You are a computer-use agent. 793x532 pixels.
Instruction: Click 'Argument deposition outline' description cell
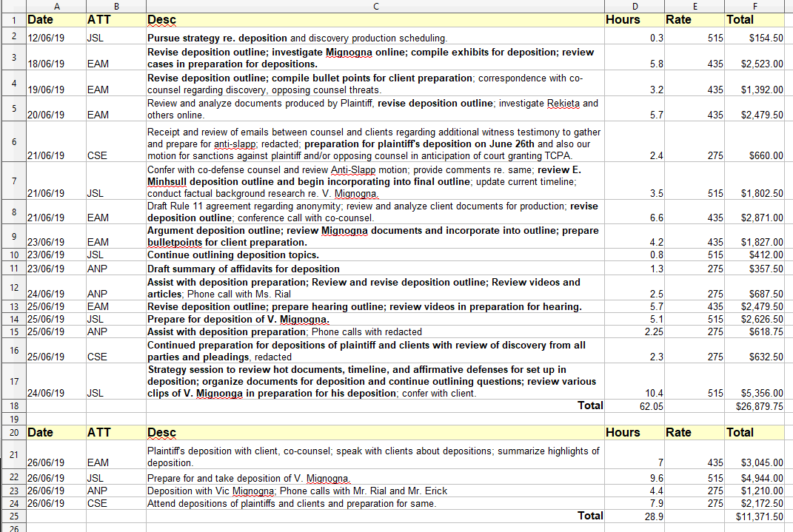[x=375, y=237]
